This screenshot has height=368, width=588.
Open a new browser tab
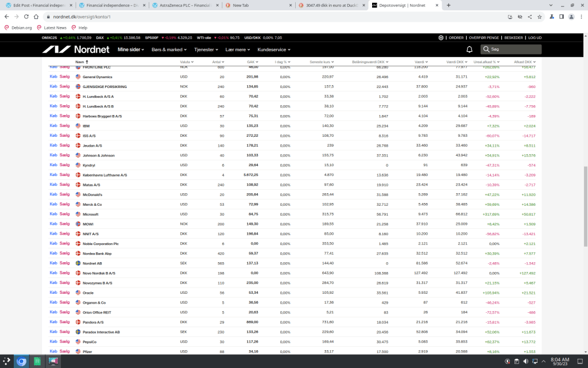click(447, 5)
